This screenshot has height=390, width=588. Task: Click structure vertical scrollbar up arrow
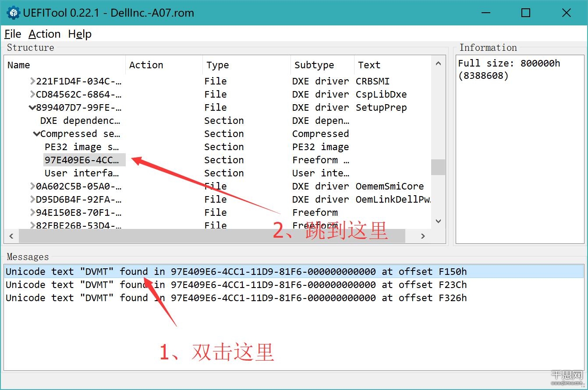438,64
